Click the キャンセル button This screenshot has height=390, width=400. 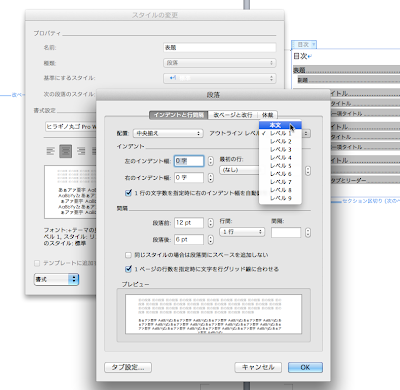point(258,367)
